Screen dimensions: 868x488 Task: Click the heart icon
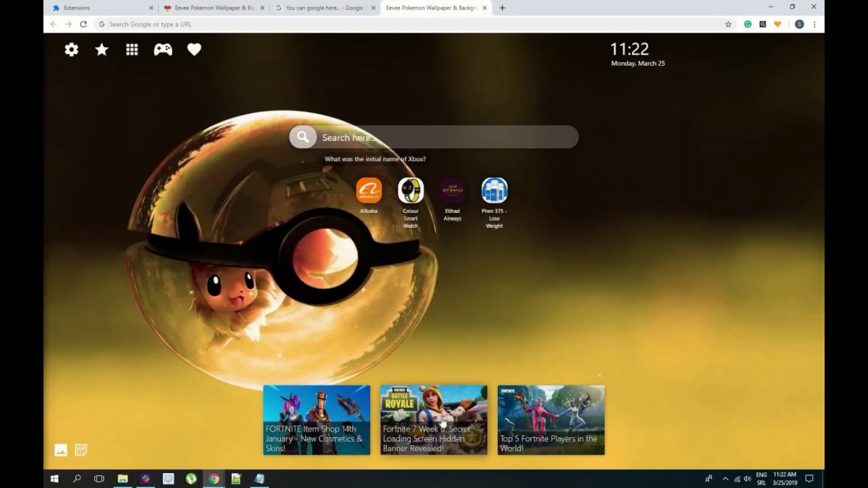[x=194, y=49]
